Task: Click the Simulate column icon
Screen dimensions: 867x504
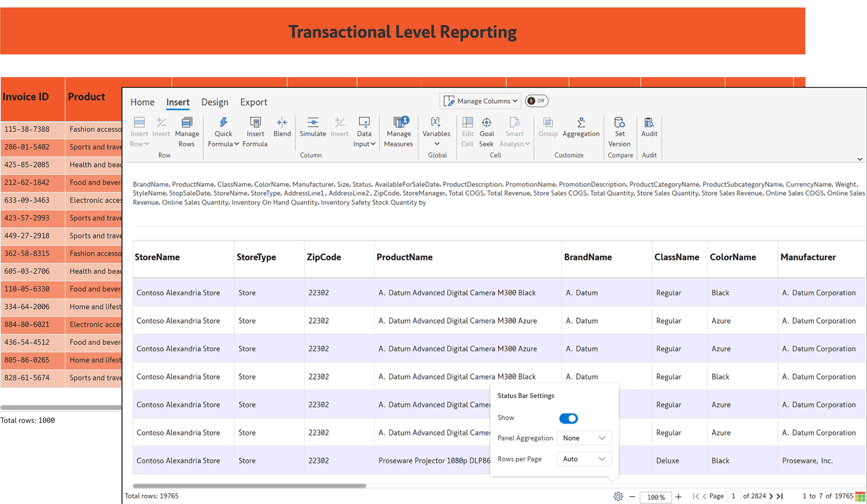Action: click(x=313, y=123)
